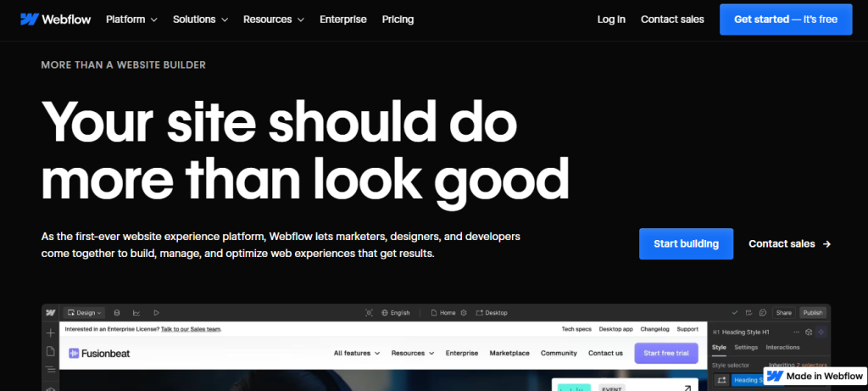The image size is (868, 391).
Task: Click the preview play icon in designer toolbar
Action: coord(156,313)
